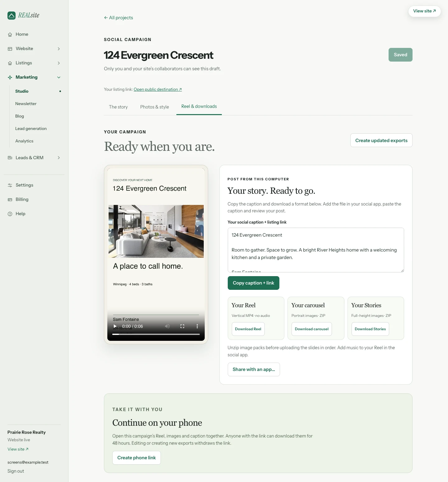
Task: Click the REALsite logo icon
Action: click(12, 15)
